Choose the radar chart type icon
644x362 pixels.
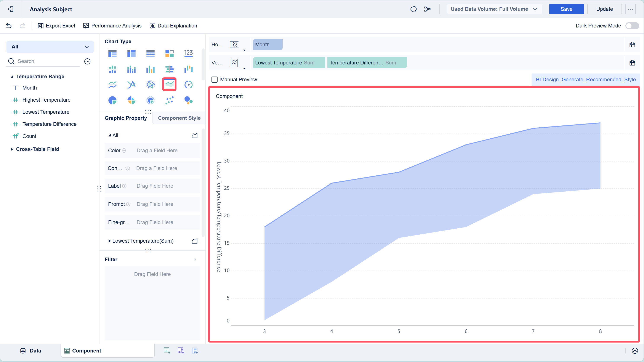click(x=150, y=85)
